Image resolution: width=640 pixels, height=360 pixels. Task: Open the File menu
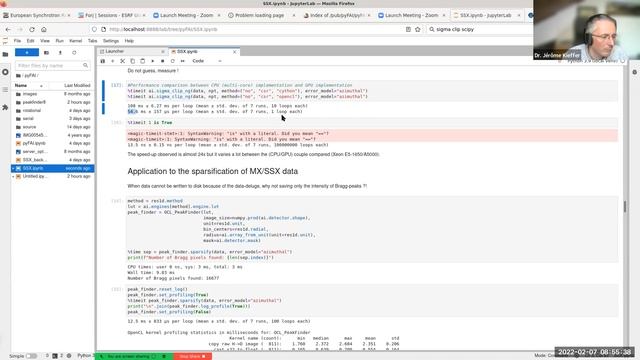(x=17, y=41)
